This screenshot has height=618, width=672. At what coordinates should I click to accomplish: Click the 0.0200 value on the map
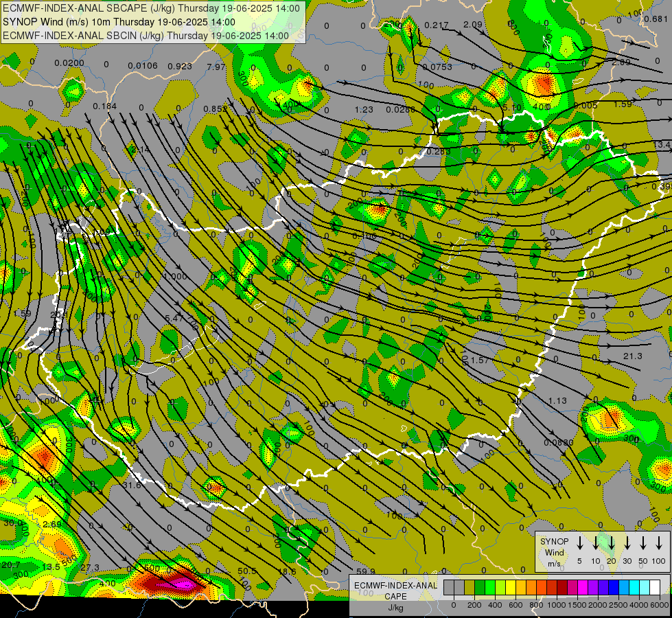pyautogui.click(x=69, y=63)
